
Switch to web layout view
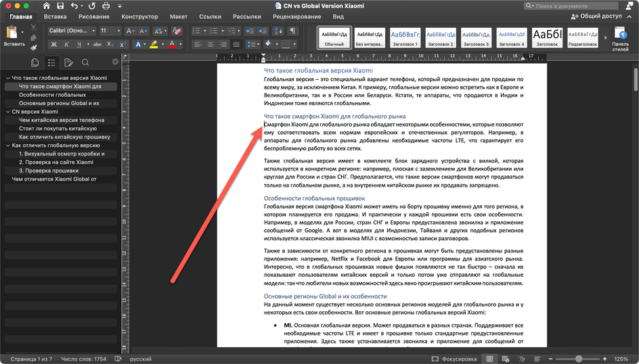coord(506,359)
